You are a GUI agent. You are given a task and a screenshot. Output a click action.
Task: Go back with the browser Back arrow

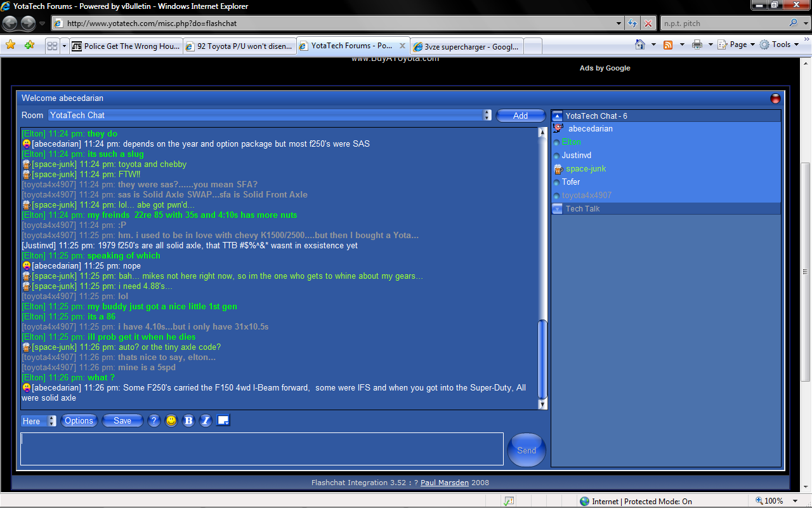coord(11,23)
